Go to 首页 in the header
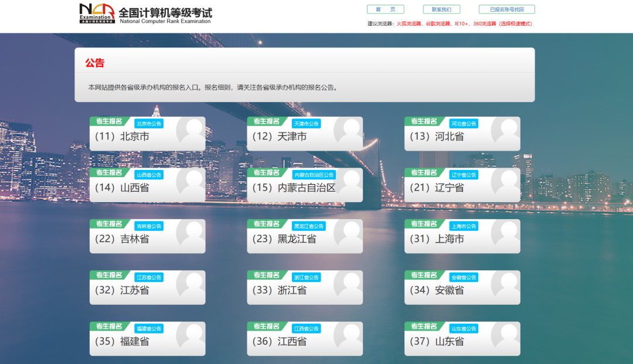633x364 pixels. [x=385, y=9]
